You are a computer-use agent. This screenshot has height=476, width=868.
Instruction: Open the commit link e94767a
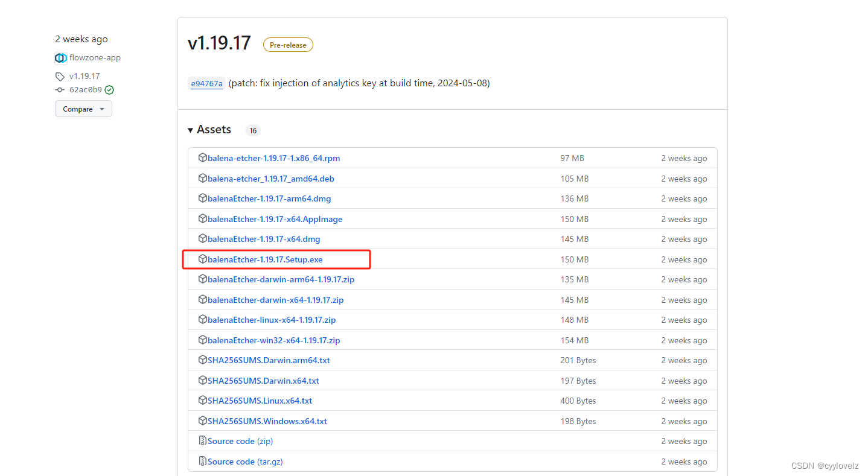pos(206,83)
